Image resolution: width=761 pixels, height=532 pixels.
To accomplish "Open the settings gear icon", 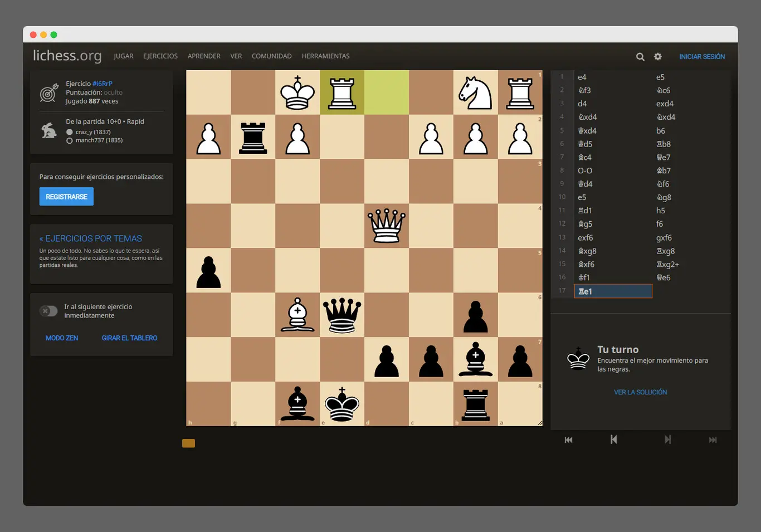I will point(658,56).
